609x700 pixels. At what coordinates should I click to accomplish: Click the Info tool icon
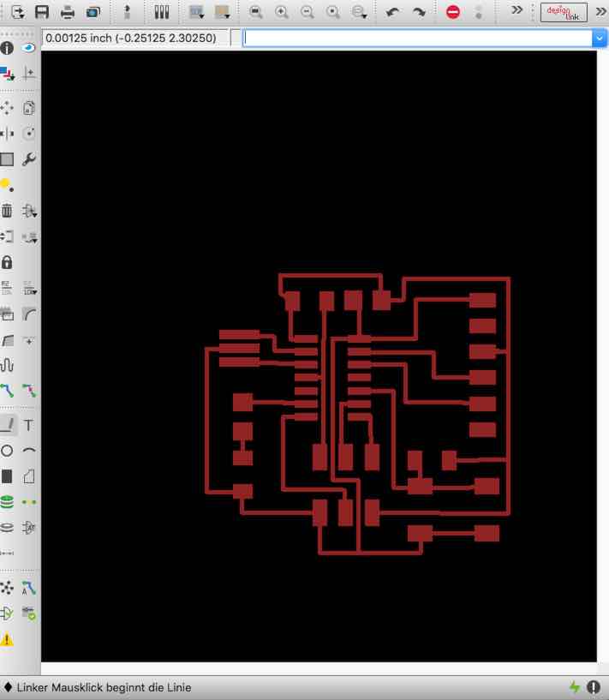pos(7,48)
